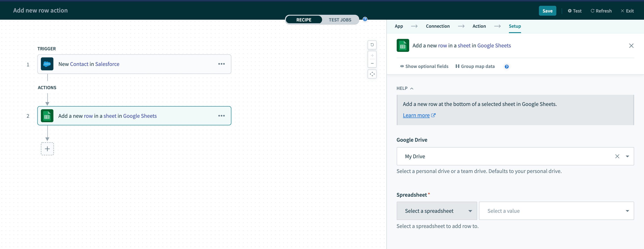Screen dimensions: 644x249
Task: Go to the App step
Action: (399, 26)
